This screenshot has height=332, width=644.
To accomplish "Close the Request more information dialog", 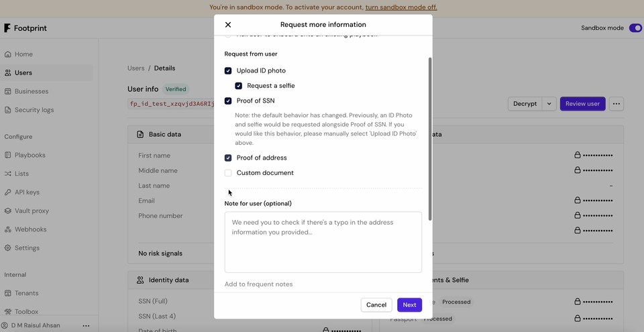I will [x=228, y=25].
